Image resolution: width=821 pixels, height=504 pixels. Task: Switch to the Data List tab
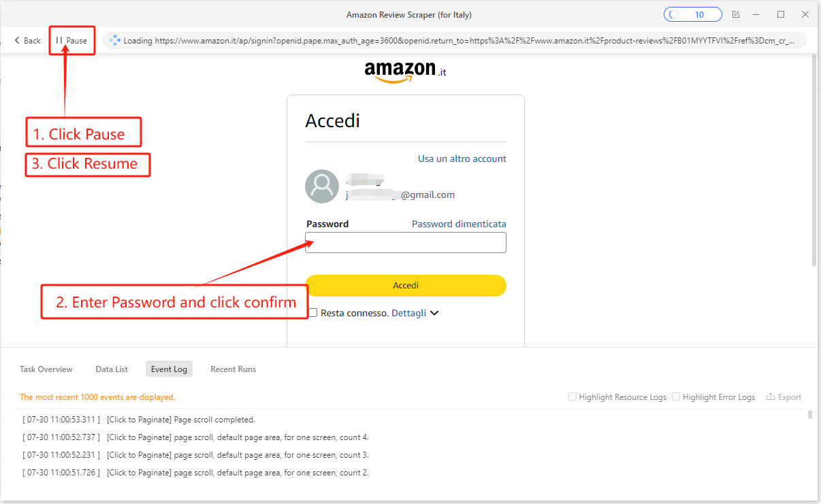pos(112,369)
